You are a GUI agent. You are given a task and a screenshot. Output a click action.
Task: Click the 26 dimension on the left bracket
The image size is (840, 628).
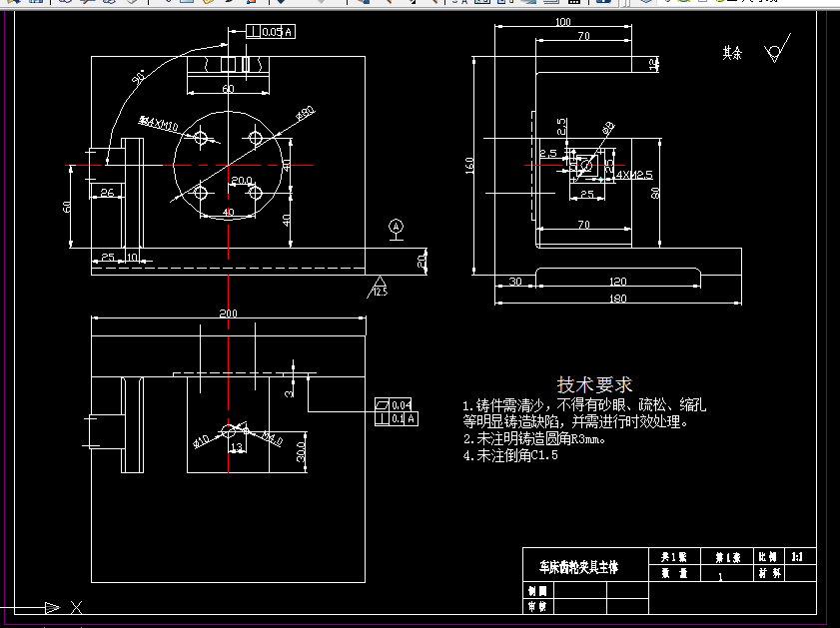[x=107, y=193]
